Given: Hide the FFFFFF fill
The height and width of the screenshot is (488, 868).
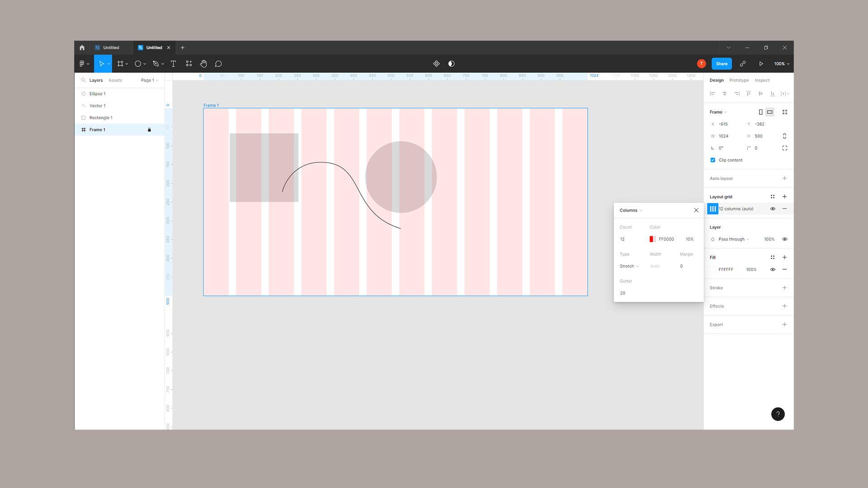Looking at the screenshot, I should click(x=773, y=269).
